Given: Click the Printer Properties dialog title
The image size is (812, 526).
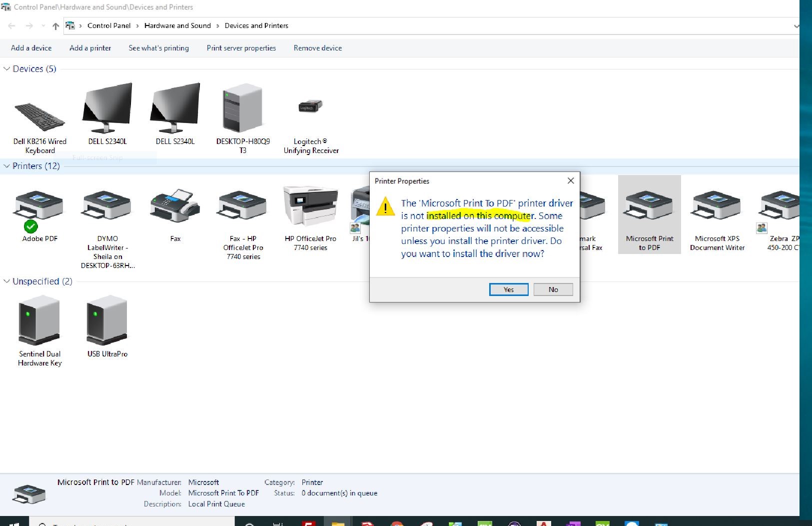Looking at the screenshot, I should (x=402, y=181).
